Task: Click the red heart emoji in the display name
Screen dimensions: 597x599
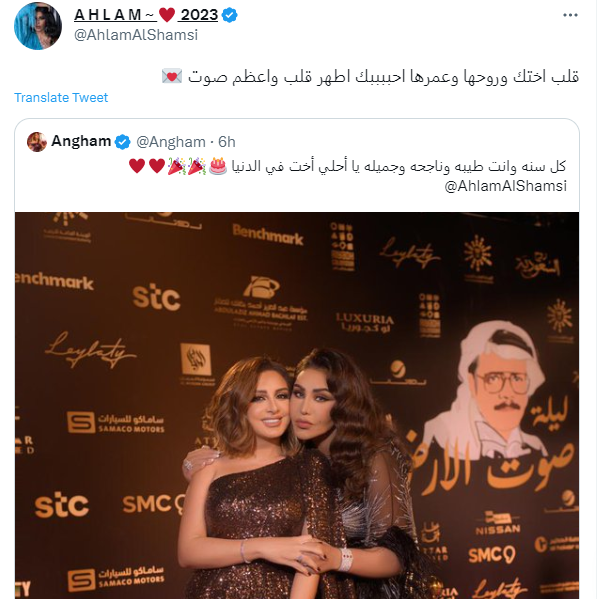Action: [167, 15]
